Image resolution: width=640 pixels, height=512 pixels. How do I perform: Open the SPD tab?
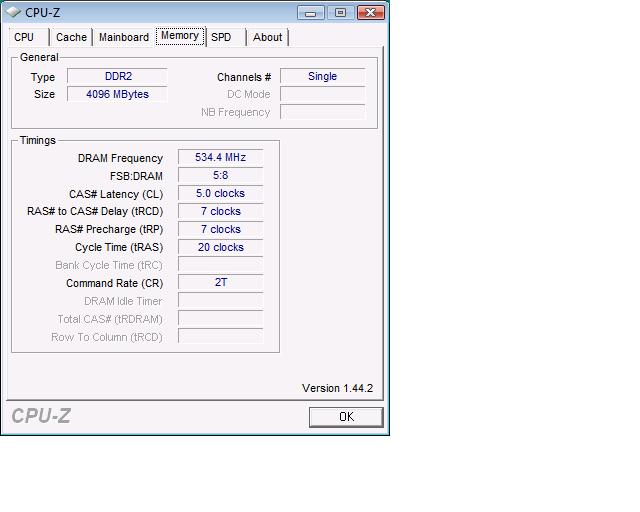226,37
